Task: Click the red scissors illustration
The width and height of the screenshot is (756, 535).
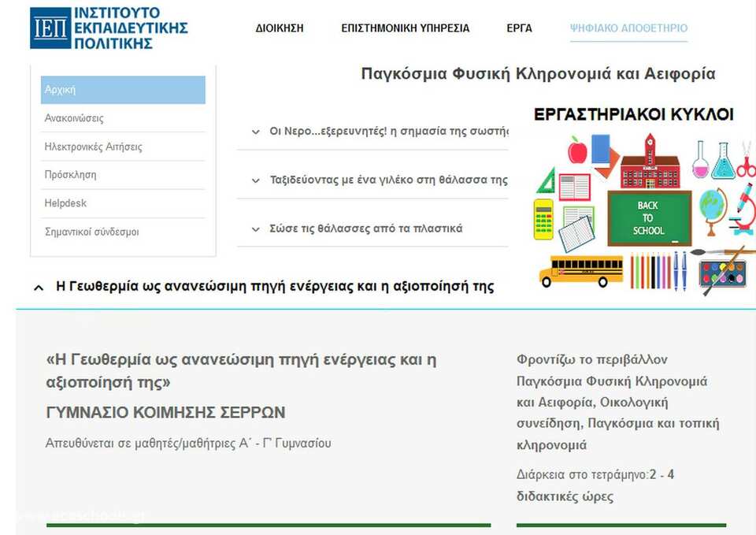Action: 746,160
